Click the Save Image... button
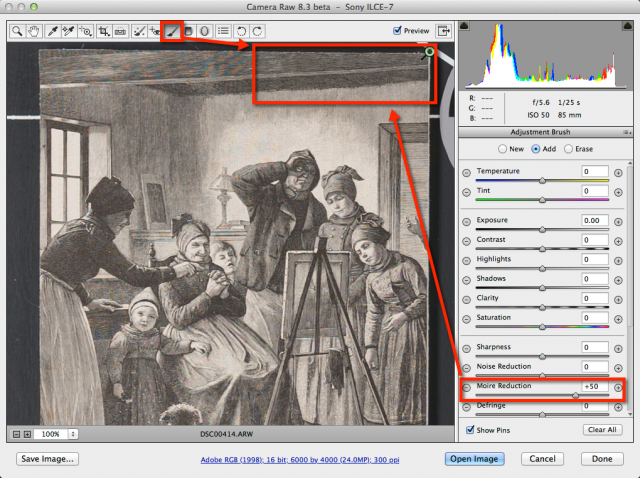Viewport: 640px width, 478px height. click(x=47, y=459)
